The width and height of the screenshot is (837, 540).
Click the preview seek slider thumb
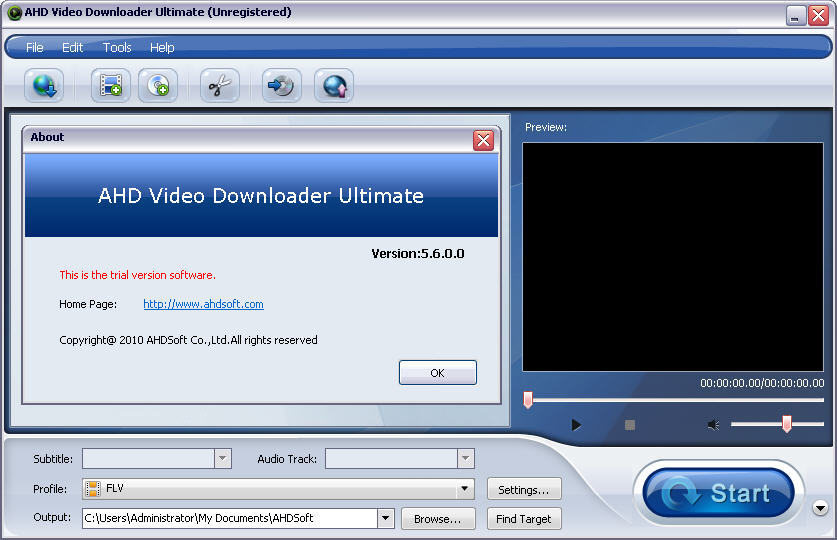(528, 400)
